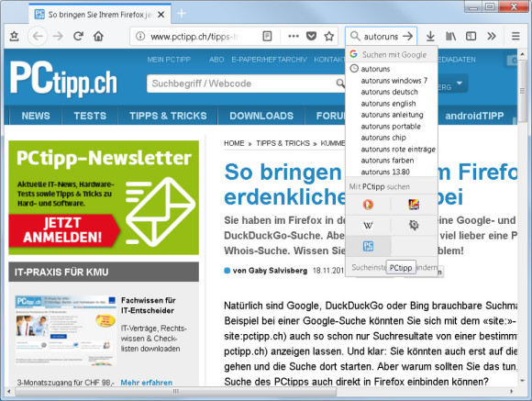
Task: Open the Home page button
Action: tap(98, 36)
